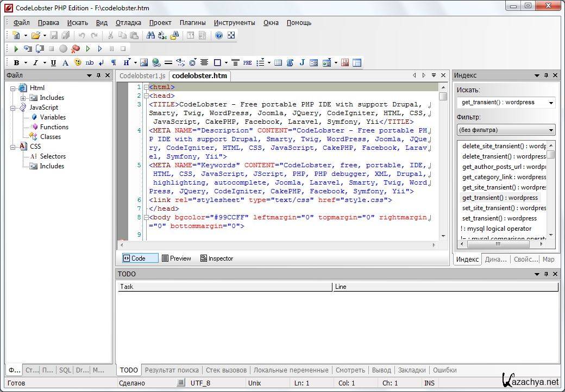The height and width of the screenshot is (392, 565).
Task: Click the Inspector view button
Action: coord(217,258)
